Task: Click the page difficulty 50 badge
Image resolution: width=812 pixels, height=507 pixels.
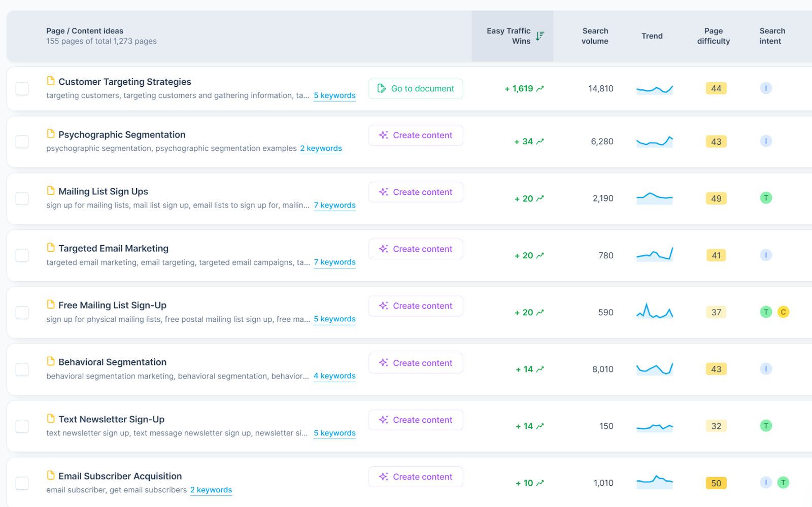Action: click(x=716, y=483)
